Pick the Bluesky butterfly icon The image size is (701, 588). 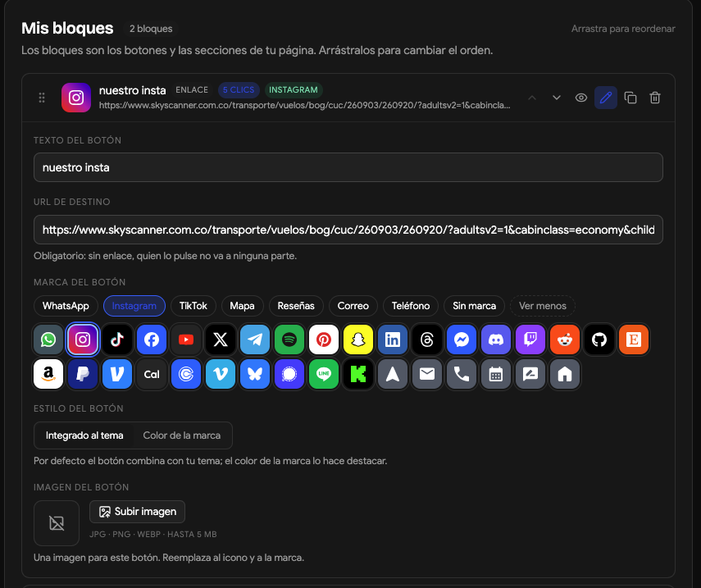pyautogui.click(x=255, y=374)
